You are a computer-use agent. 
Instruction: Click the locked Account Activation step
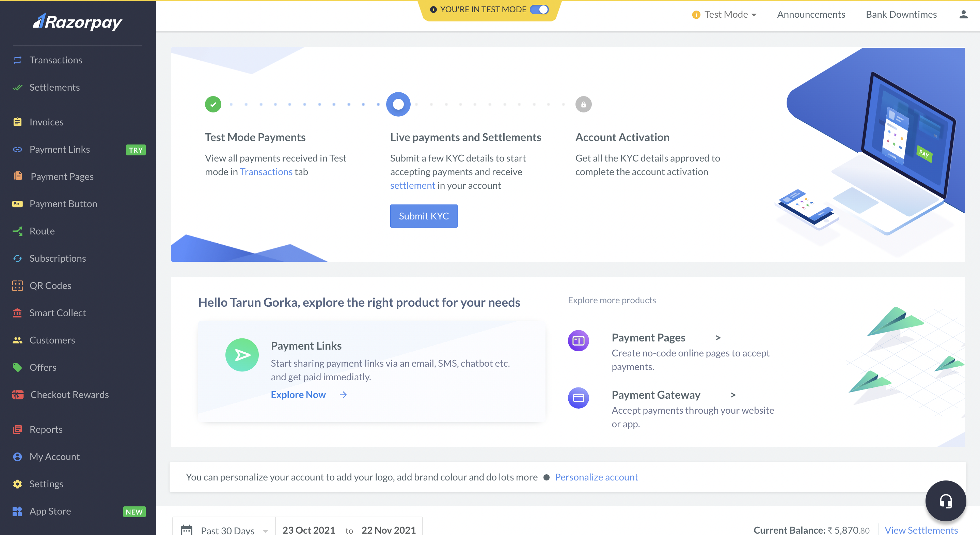coord(583,104)
